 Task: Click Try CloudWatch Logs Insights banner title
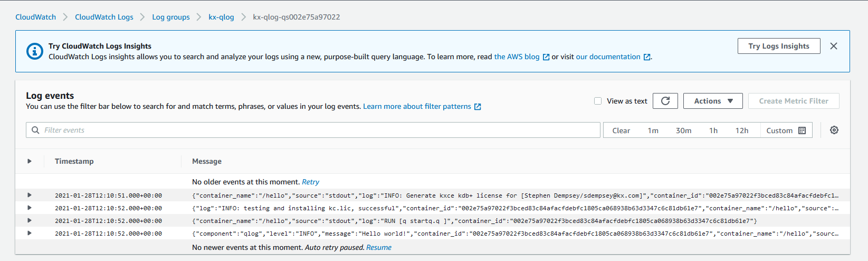click(x=100, y=46)
